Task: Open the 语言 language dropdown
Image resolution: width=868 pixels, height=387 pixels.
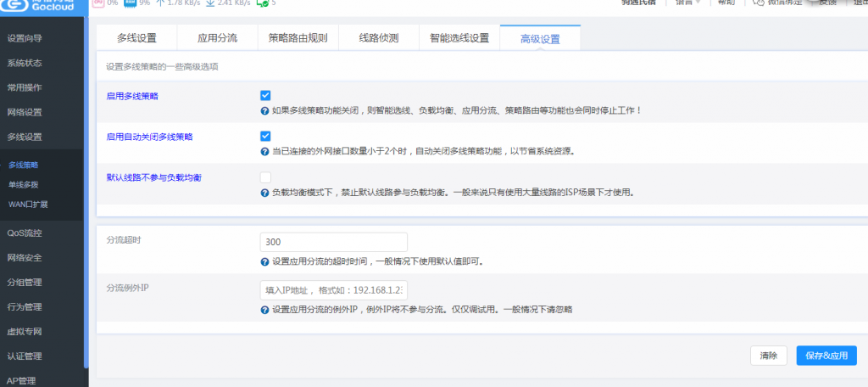Action: click(x=687, y=3)
